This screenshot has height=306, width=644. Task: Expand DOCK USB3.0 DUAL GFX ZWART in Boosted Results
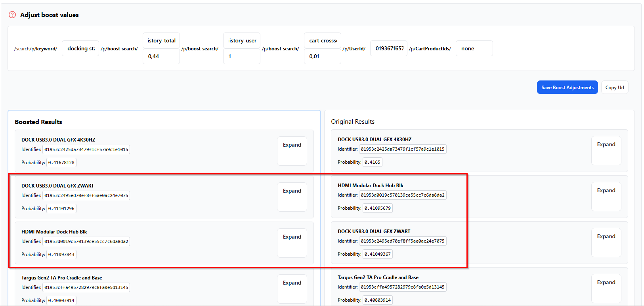(292, 197)
